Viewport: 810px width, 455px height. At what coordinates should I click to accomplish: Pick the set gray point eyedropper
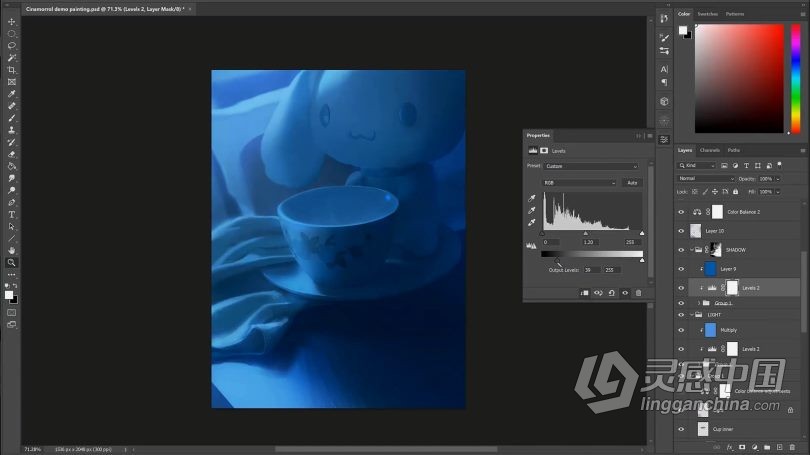(x=532, y=211)
